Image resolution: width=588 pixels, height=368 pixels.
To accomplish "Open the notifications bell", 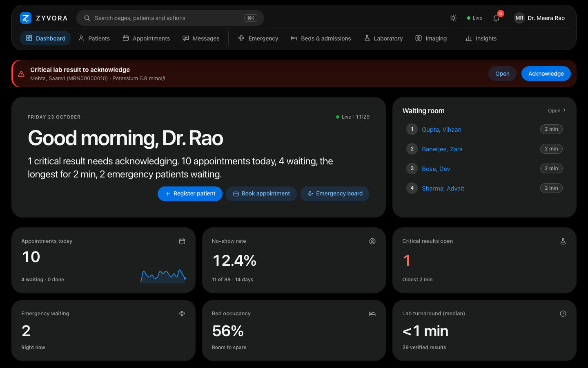I will coord(496,18).
